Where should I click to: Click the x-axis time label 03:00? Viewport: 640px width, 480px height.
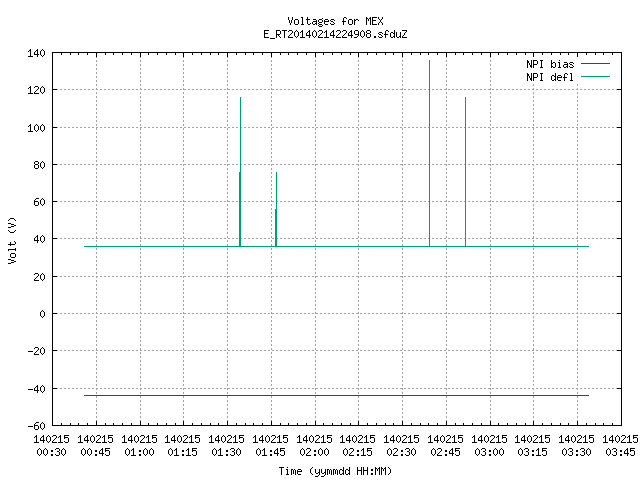pyautogui.click(x=489, y=452)
